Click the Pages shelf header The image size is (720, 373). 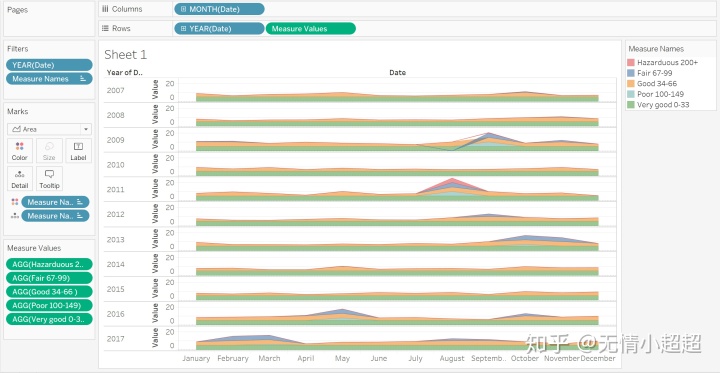[17, 10]
